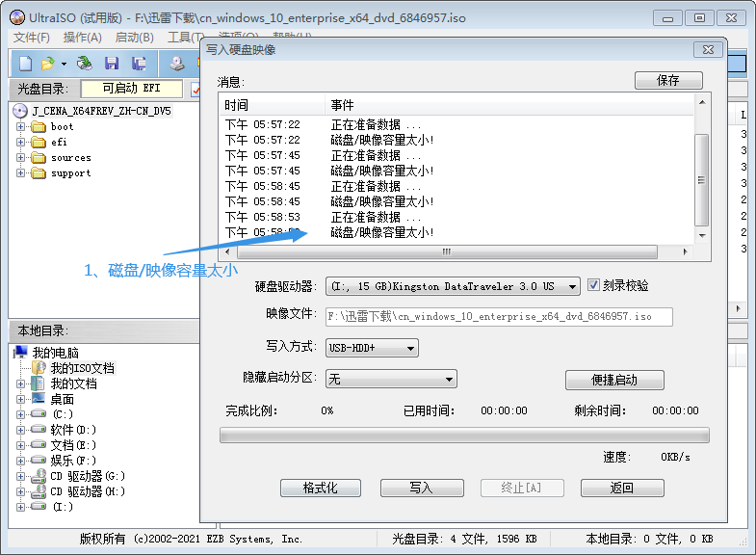Image resolution: width=756 pixels, height=555 pixels.
Task: Click the message list horizontal scrollbar thumb
Action: pyautogui.click(x=447, y=251)
